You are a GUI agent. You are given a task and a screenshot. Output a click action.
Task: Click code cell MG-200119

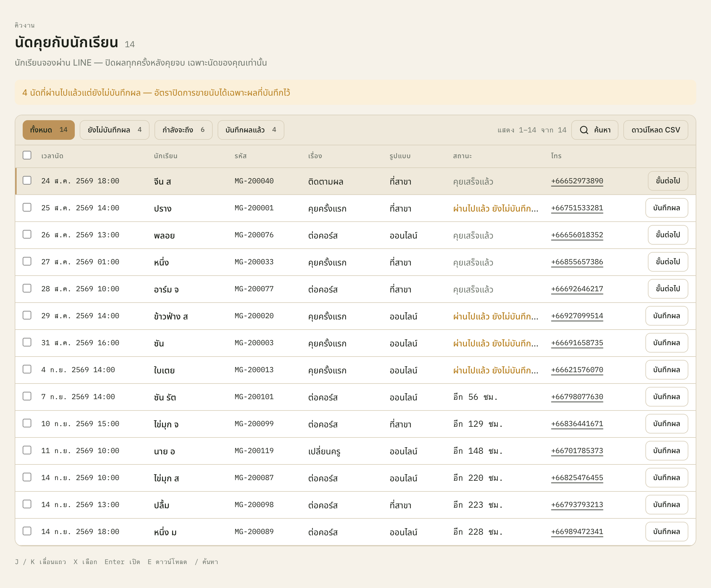[x=254, y=451]
